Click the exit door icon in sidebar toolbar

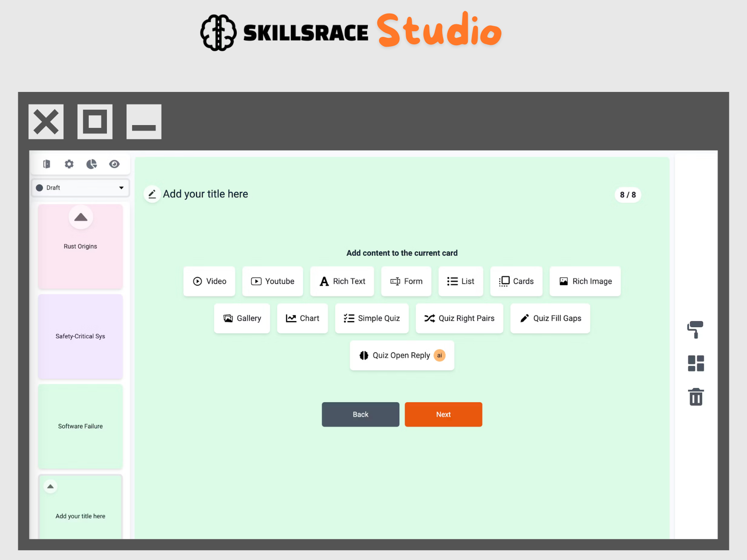tap(47, 164)
